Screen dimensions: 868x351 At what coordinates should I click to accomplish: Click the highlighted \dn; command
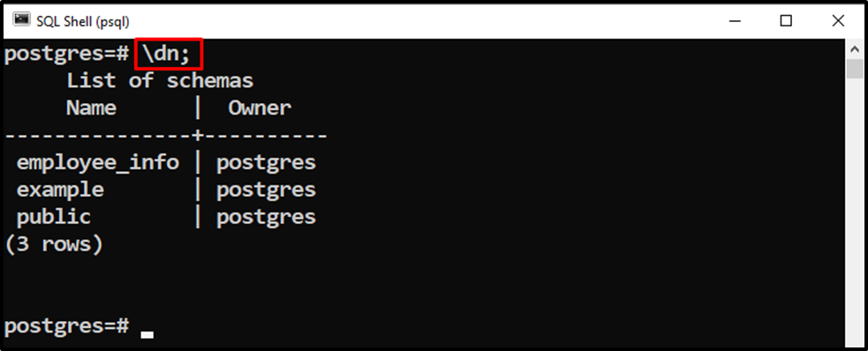(x=170, y=55)
